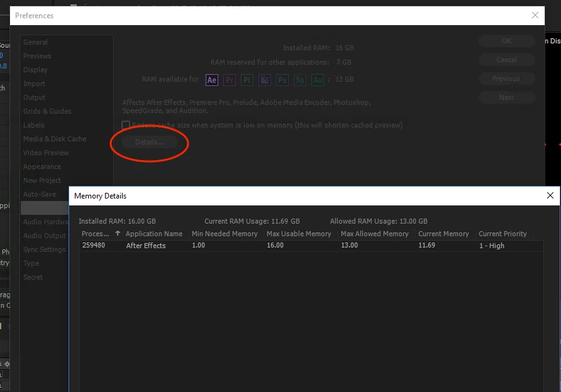Close the Preferences window

click(x=535, y=15)
